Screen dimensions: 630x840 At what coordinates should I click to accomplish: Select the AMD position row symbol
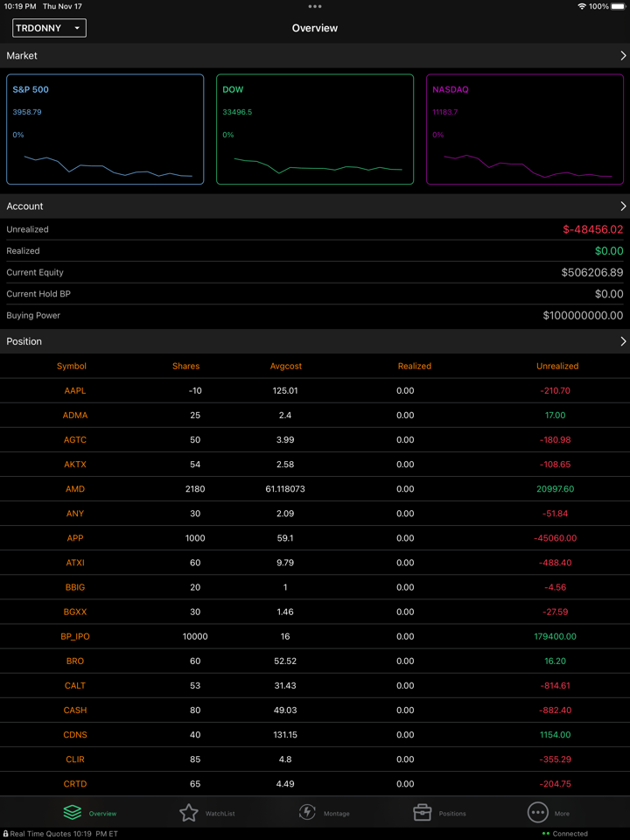tap(75, 489)
